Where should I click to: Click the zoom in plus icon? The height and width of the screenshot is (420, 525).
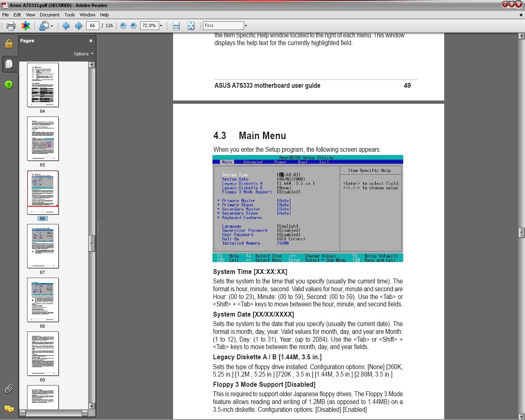click(133, 26)
